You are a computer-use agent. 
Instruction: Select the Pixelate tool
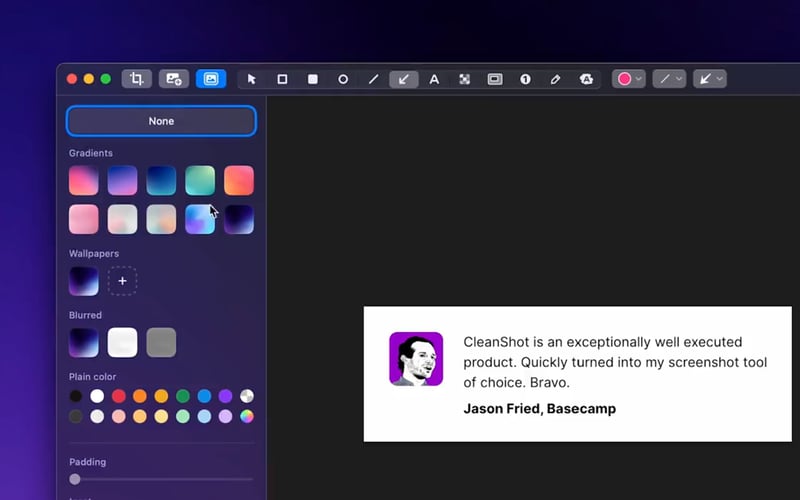tap(464, 79)
